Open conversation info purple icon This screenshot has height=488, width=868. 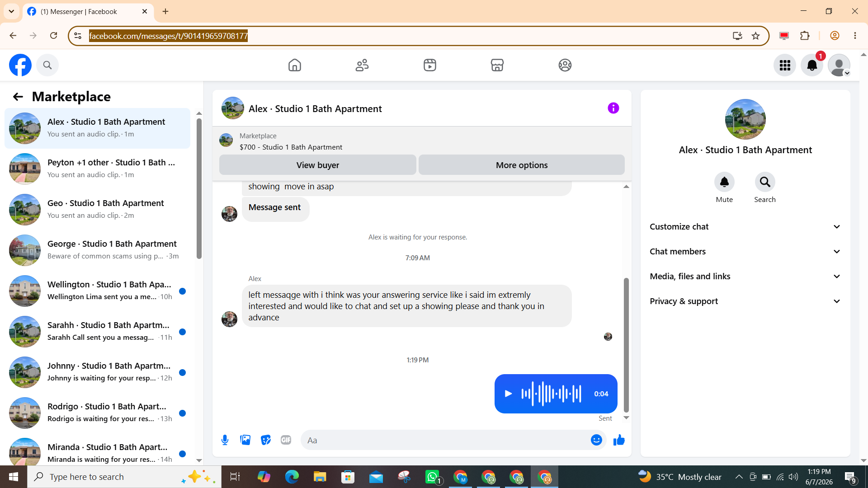pyautogui.click(x=613, y=108)
